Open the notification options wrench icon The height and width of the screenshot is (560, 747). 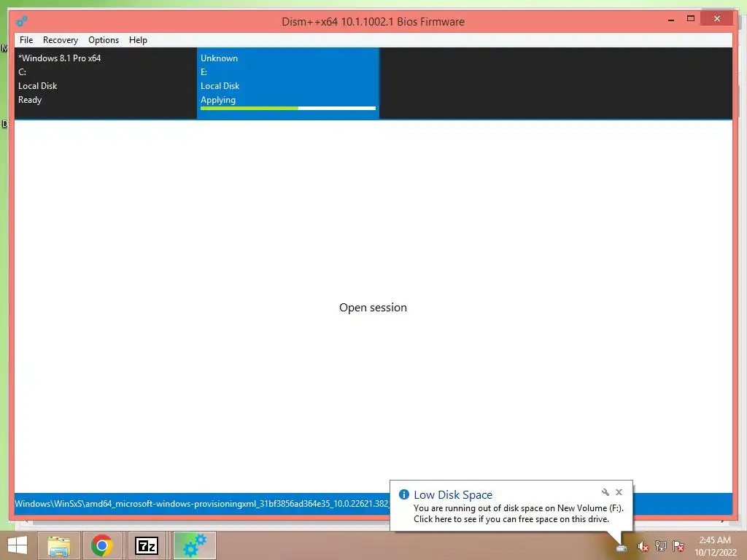point(605,492)
